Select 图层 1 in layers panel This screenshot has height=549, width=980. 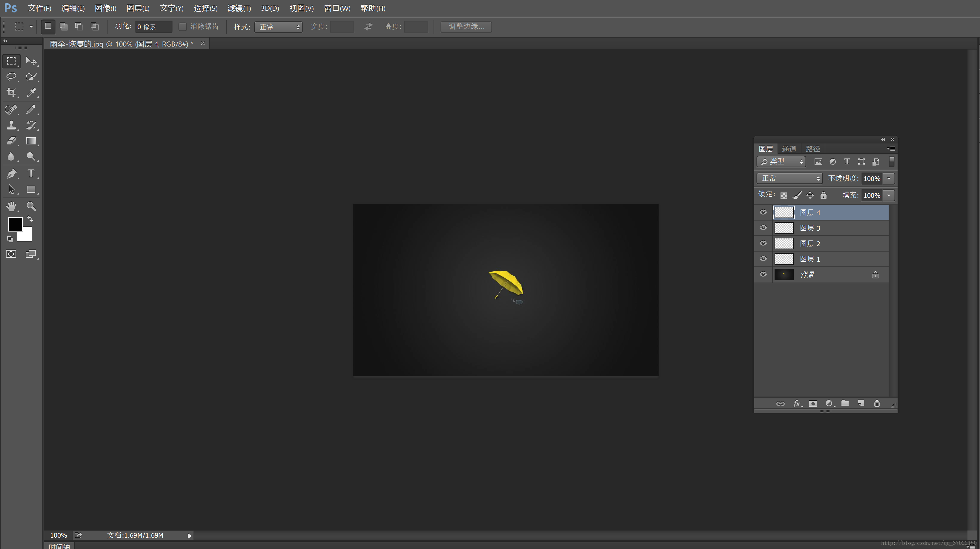point(810,258)
